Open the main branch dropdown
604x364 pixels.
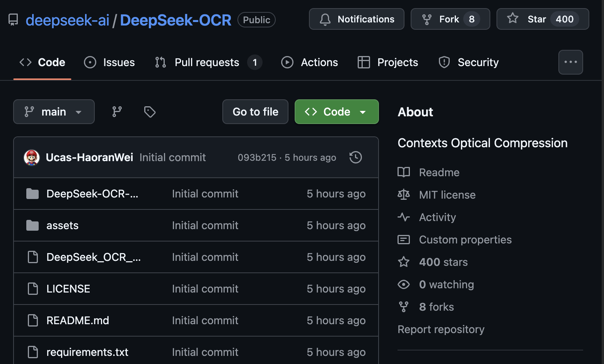[54, 112]
